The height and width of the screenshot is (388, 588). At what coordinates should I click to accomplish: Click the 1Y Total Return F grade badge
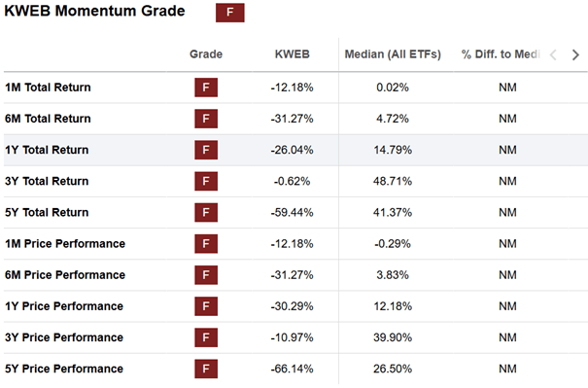click(206, 150)
